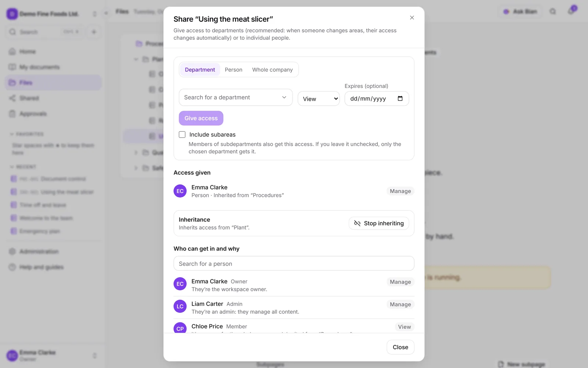Open the Search for a department combo box
Viewport: 588px width, 368px height.
click(236, 97)
